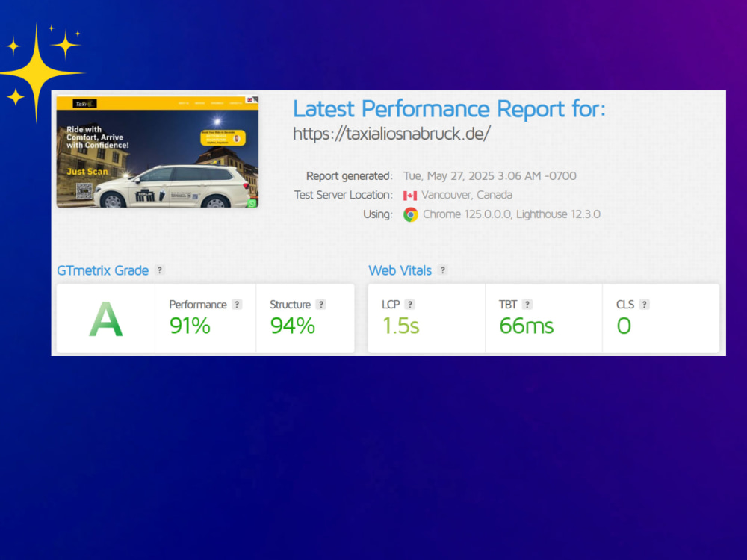Click the 1.5s LCP value
The image size is (747, 560).
(401, 326)
